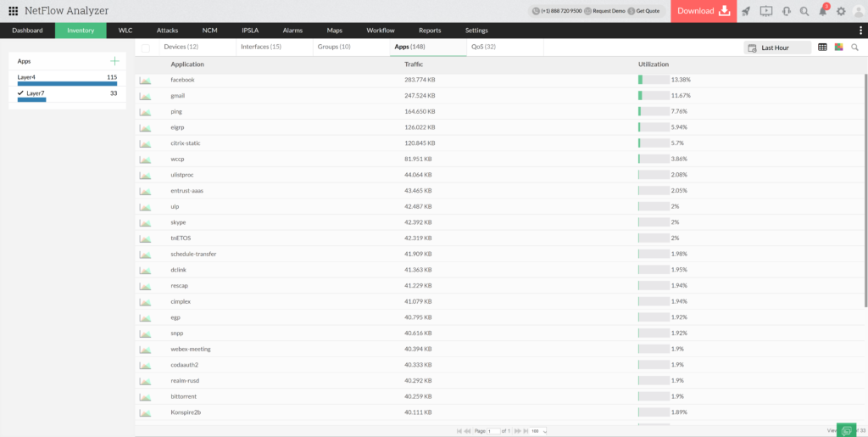The image size is (868, 437).
Task: Select the Layer4 apps filter
Action: [x=26, y=77]
